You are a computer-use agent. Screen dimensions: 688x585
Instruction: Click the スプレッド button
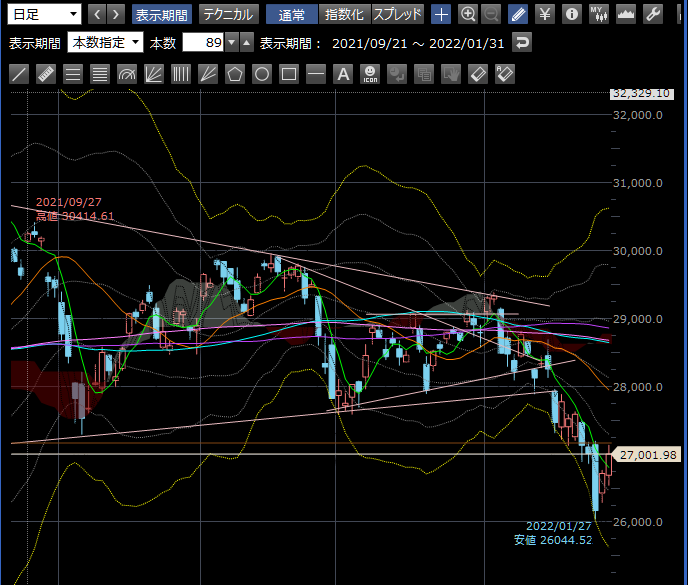point(398,14)
